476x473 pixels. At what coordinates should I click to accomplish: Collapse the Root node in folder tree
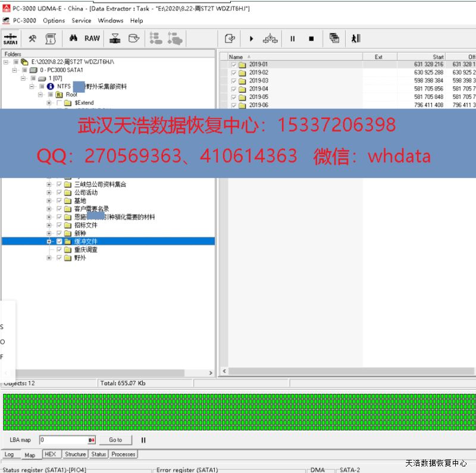point(41,95)
